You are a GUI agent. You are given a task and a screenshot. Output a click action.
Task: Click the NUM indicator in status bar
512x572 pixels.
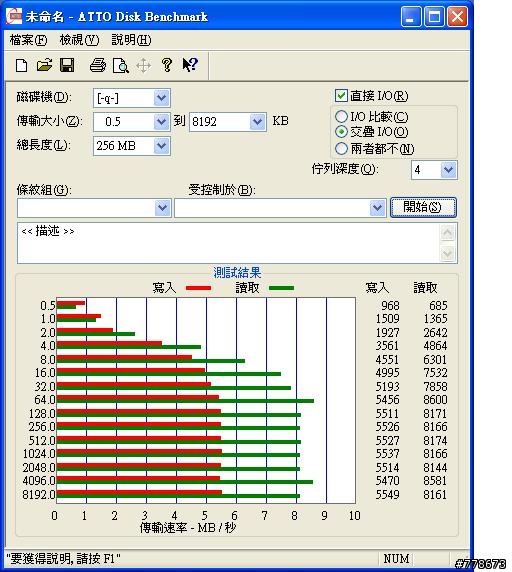click(x=396, y=559)
